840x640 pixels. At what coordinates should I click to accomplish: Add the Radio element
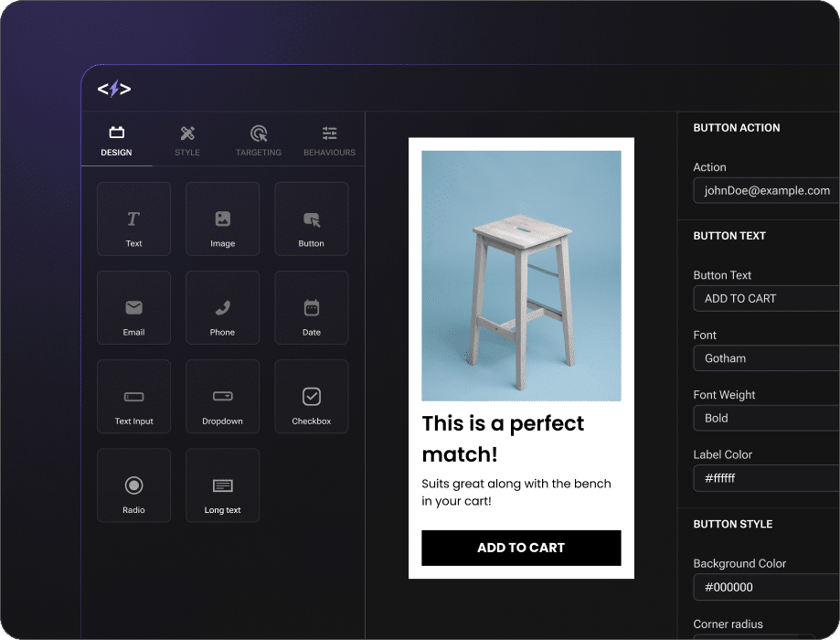coord(133,485)
